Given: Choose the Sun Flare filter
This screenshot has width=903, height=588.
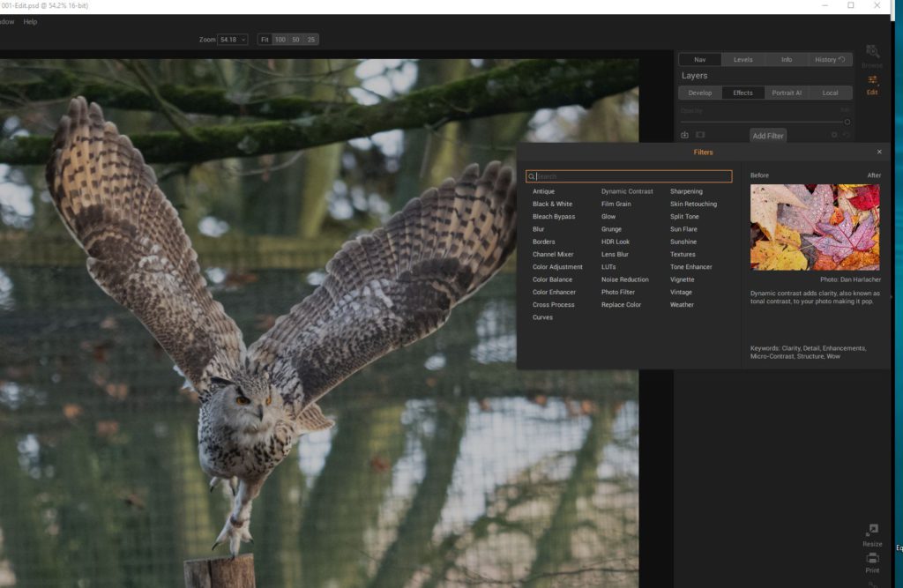Looking at the screenshot, I should click(683, 228).
